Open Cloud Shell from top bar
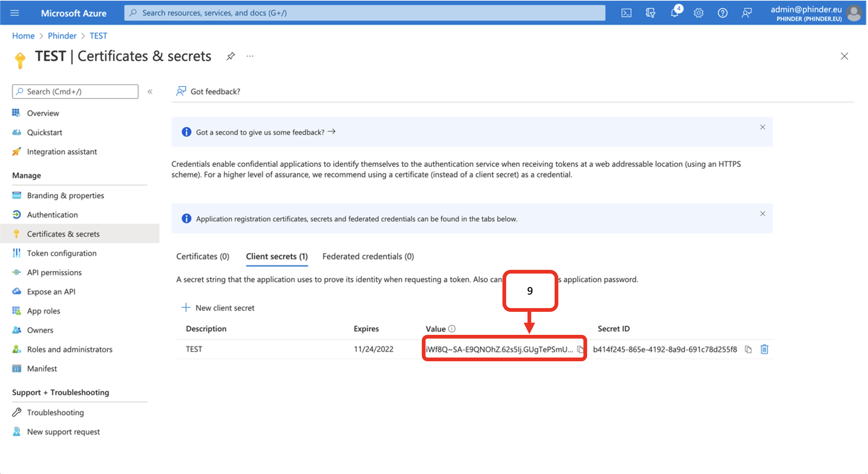Screen dimensions: 868x474 click(626, 13)
